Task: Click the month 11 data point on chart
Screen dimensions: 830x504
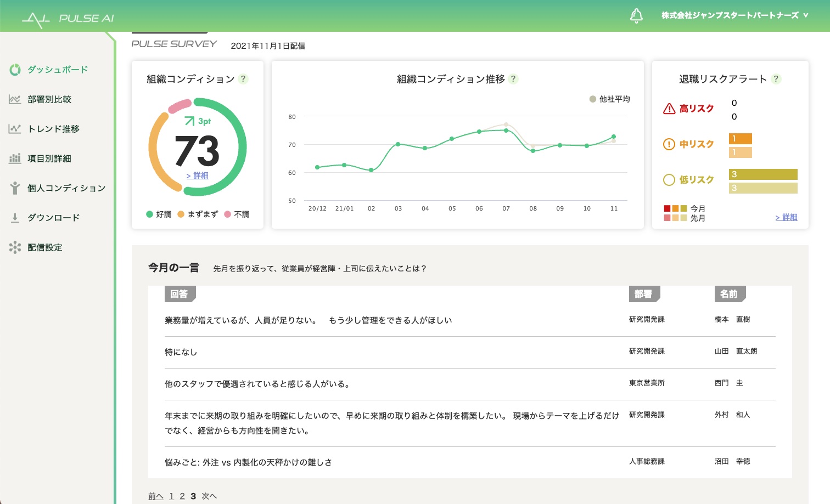Action: (x=614, y=137)
